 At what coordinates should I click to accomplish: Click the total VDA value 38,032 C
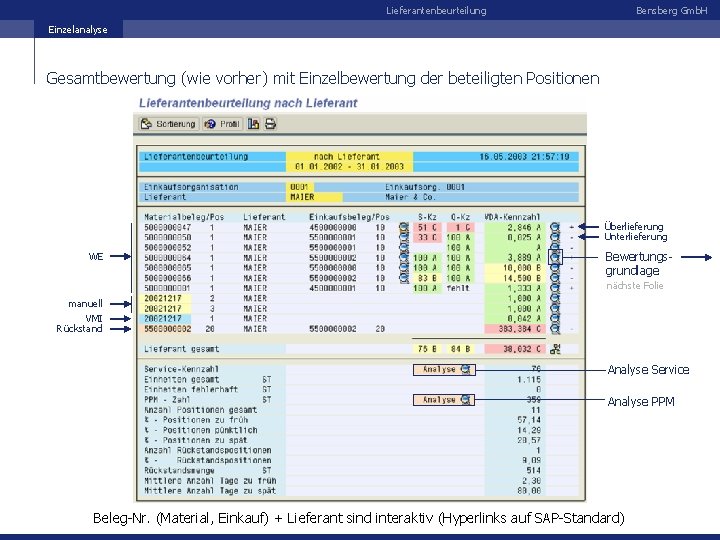[x=515, y=349]
